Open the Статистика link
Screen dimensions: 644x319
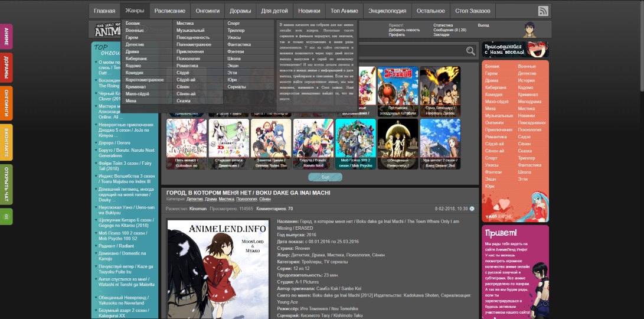(x=443, y=25)
